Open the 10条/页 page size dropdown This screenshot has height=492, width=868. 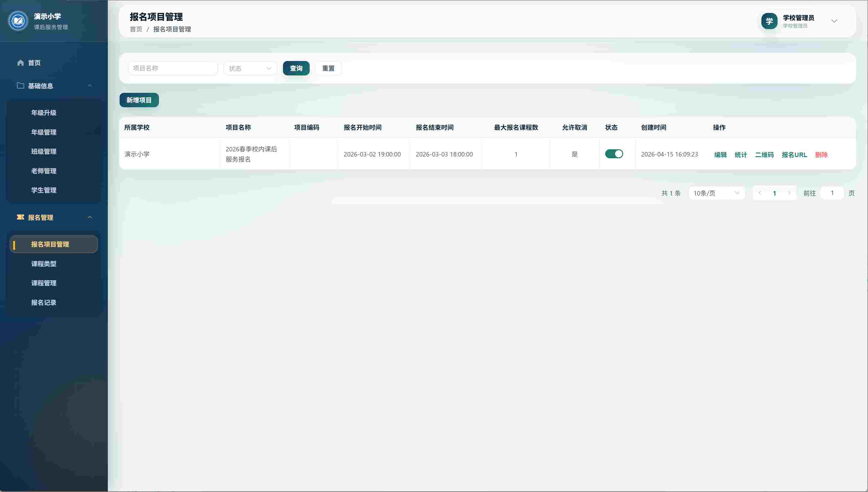tap(717, 193)
